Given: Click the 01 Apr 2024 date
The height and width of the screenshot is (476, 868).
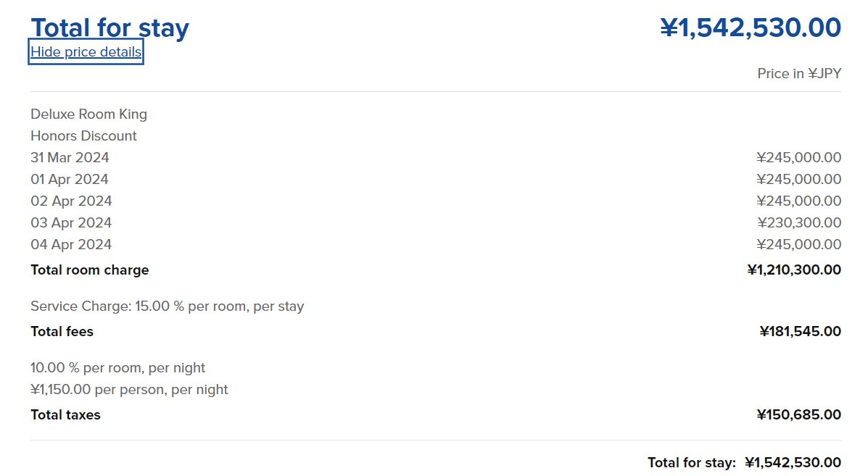Looking at the screenshot, I should pyautogui.click(x=69, y=179).
